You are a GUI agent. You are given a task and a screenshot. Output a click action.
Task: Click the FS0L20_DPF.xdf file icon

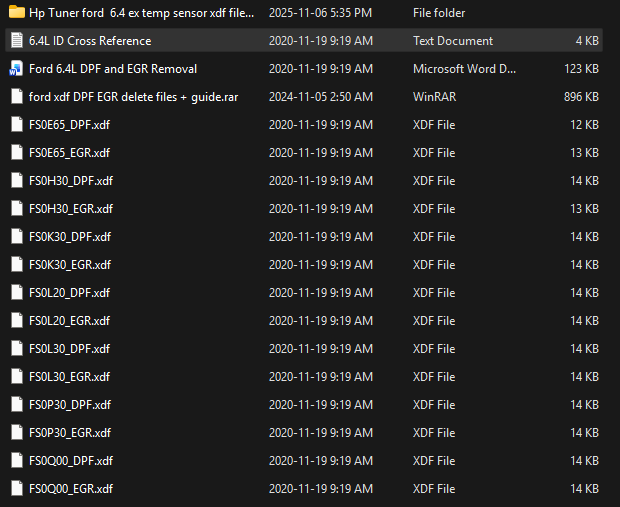[x=16, y=293]
